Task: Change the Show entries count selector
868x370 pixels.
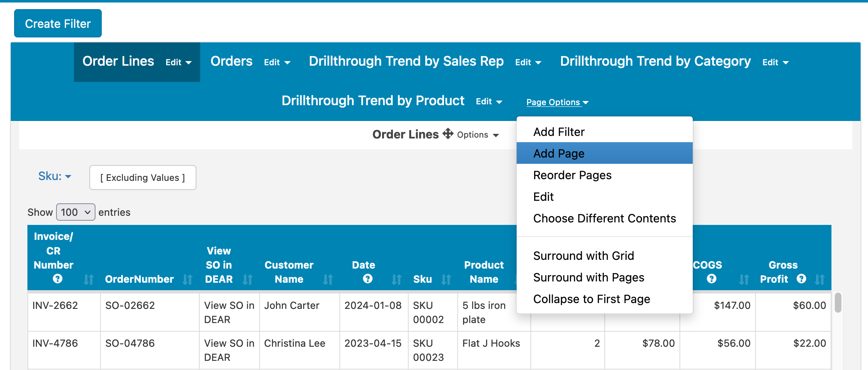Action: (x=76, y=212)
